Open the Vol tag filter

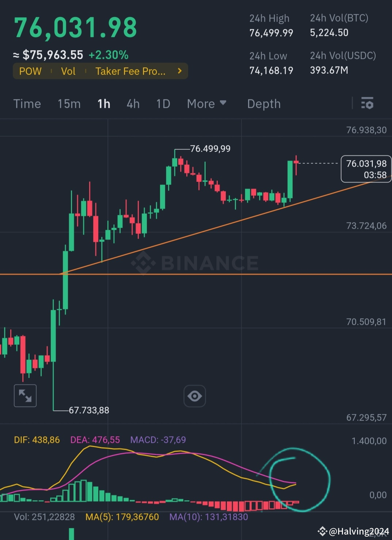point(68,71)
